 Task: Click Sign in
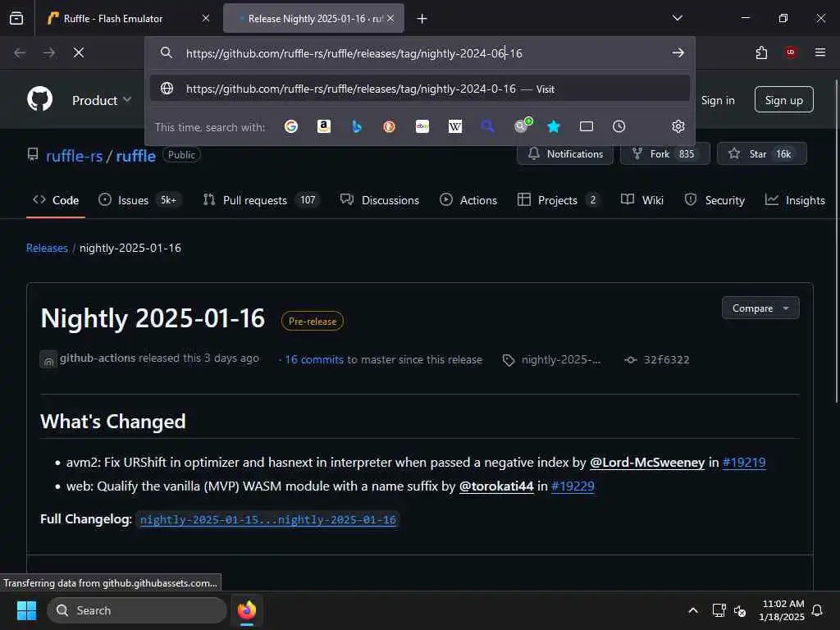click(718, 100)
